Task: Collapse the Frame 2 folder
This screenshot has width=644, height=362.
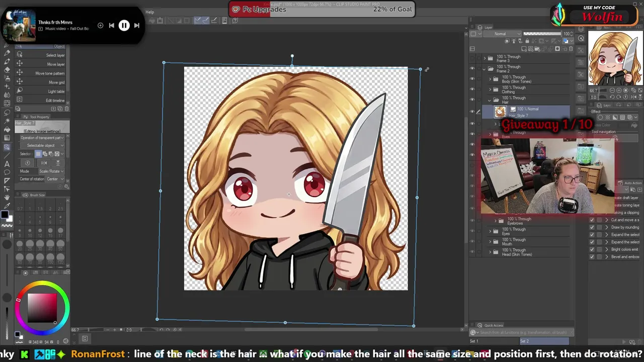Action: coord(485,69)
